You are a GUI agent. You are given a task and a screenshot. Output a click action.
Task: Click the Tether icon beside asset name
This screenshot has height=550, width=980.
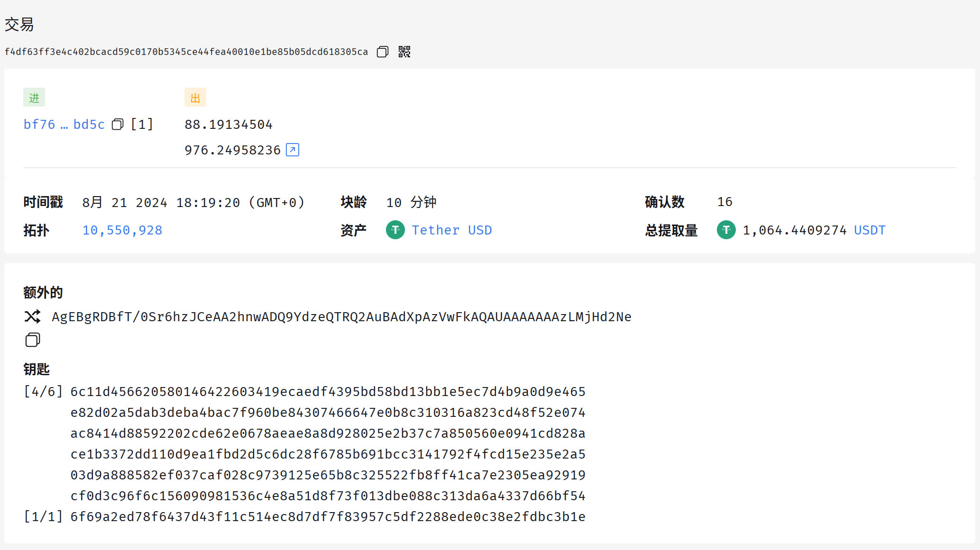(395, 230)
